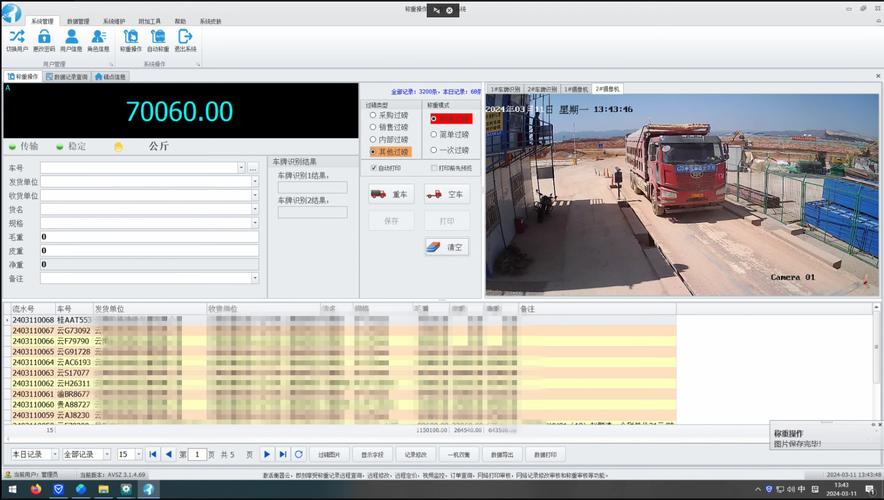Click the 自动称重 auto weighing icon
The height and width of the screenshot is (500, 884).
tap(158, 40)
